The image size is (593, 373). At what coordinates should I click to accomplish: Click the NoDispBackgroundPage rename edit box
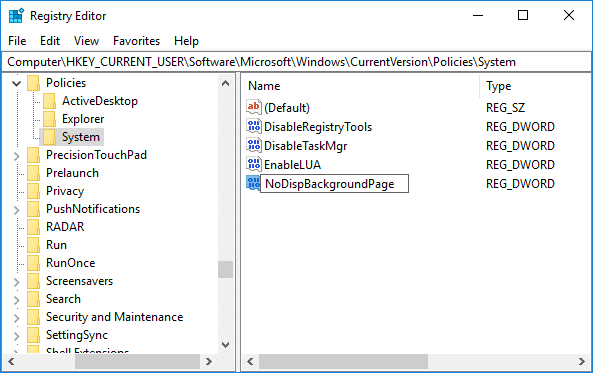[335, 183]
